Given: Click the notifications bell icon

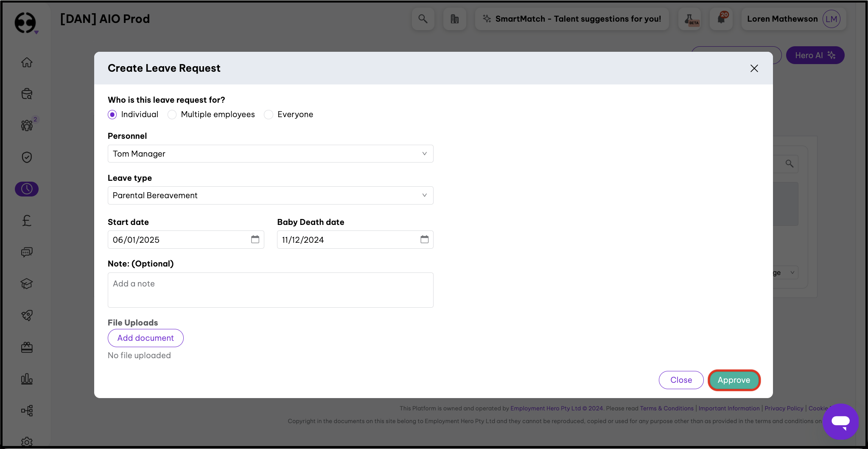Looking at the screenshot, I should point(721,19).
